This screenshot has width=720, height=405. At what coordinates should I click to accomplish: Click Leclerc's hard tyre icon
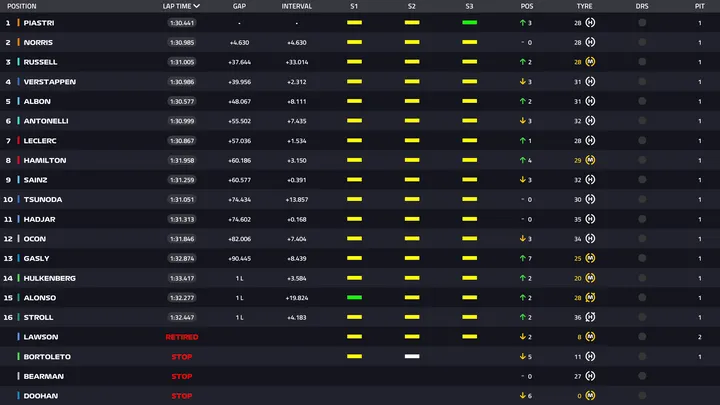click(590, 141)
